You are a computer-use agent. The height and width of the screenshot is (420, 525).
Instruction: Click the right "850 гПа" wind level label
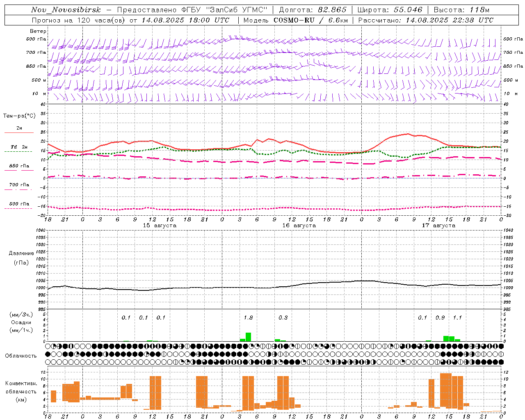[x=513, y=66]
